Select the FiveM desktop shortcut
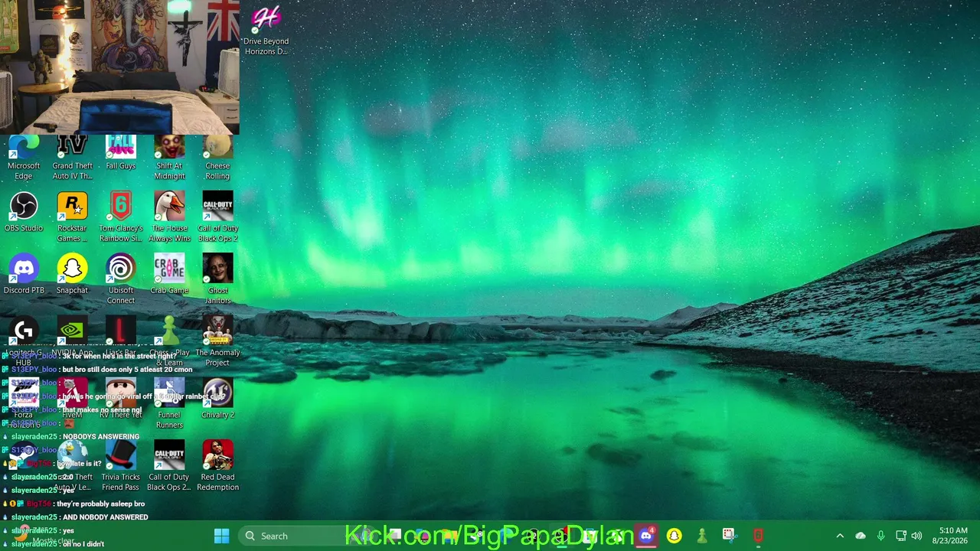This screenshot has height=551, width=980. (72, 399)
